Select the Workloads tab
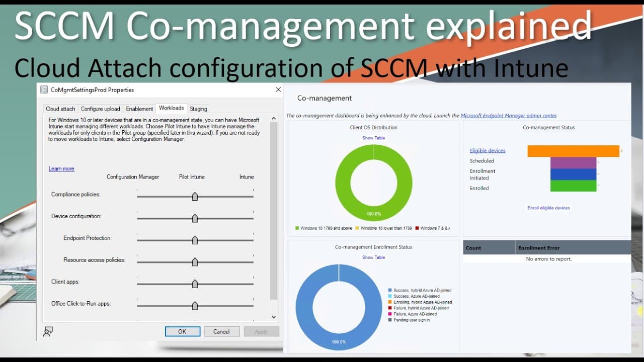This screenshot has height=362, width=644. (172, 108)
